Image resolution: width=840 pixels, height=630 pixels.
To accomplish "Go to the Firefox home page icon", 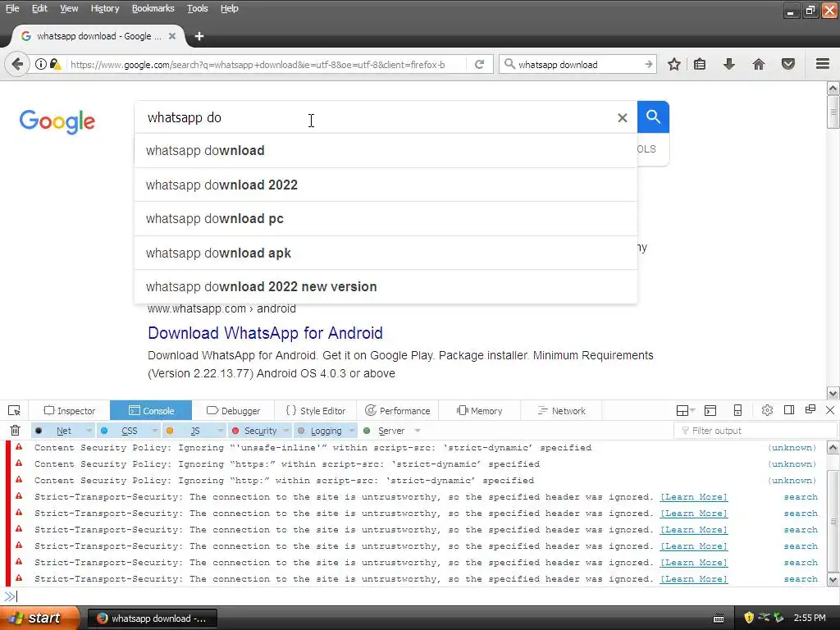I will pyautogui.click(x=759, y=64).
